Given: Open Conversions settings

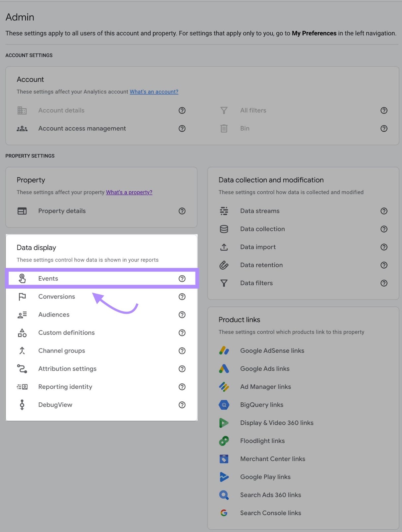Looking at the screenshot, I should tap(57, 297).
